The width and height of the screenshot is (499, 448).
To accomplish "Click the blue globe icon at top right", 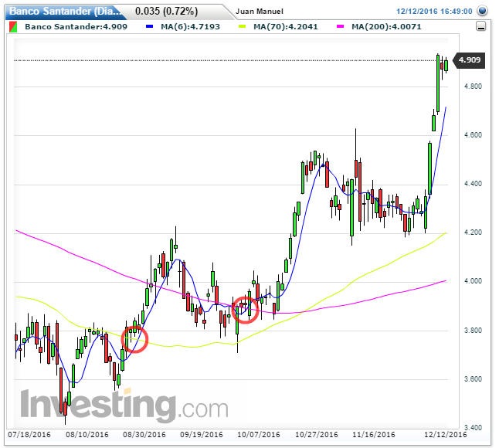I will 483,11.
